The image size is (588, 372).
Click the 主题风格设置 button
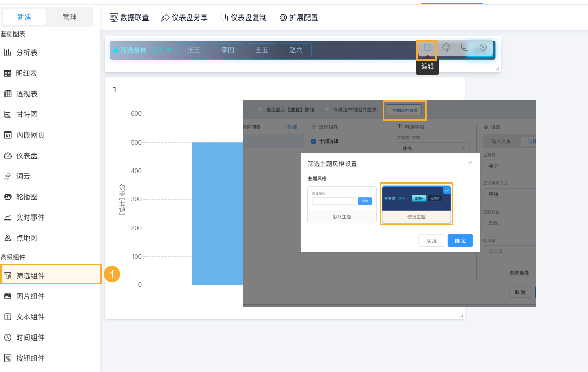click(404, 110)
